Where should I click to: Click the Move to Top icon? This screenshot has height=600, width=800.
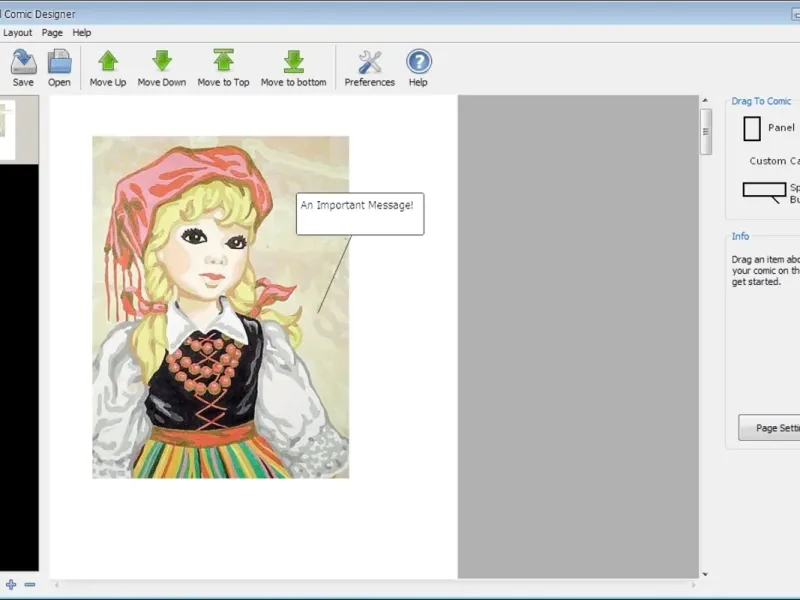click(x=223, y=61)
